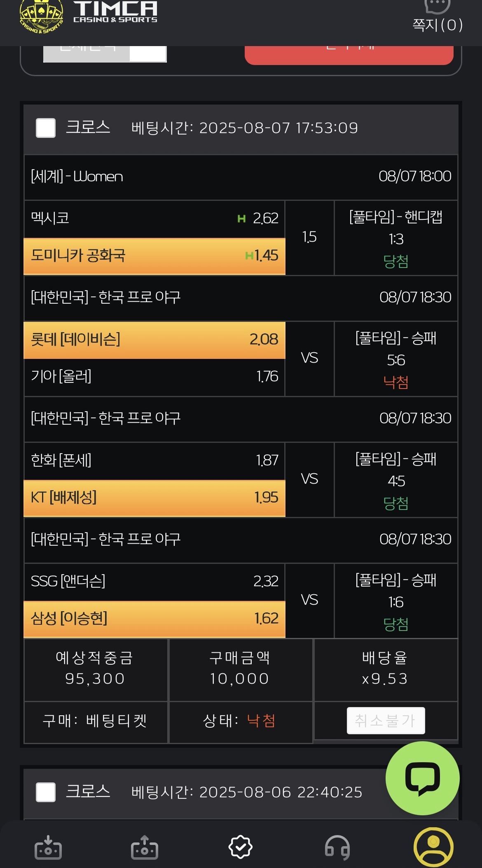The width and height of the screenshot is (482, 868).
Task: Tap the deposit icon in bottom navigation
Action: pos(48,847)
